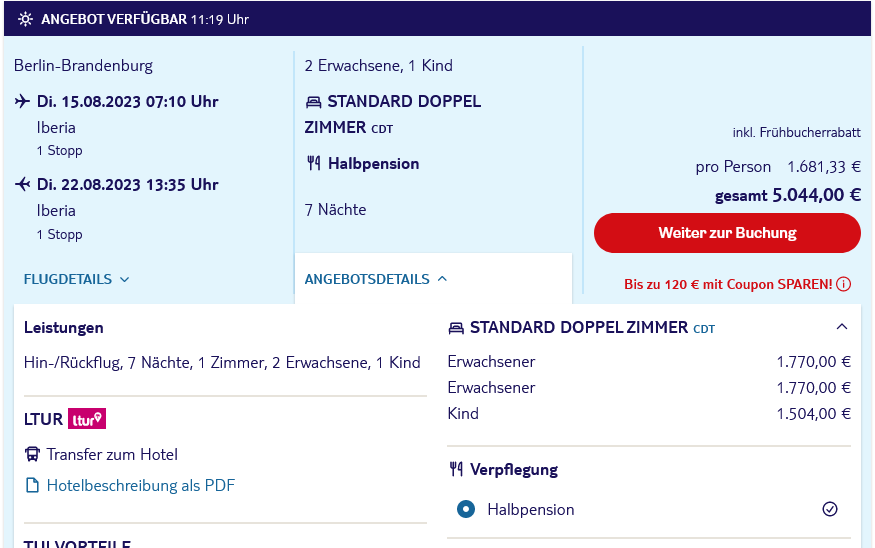This screenshot has height=548, width=875.
Task: Click the PDF document icon for Hotelbeschreibung
Action: coord(32,485)
